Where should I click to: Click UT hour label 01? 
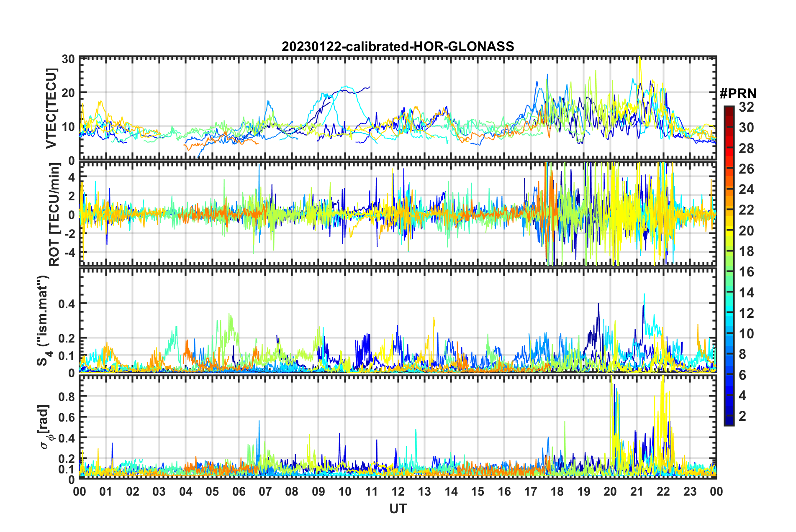coord(106,491)
